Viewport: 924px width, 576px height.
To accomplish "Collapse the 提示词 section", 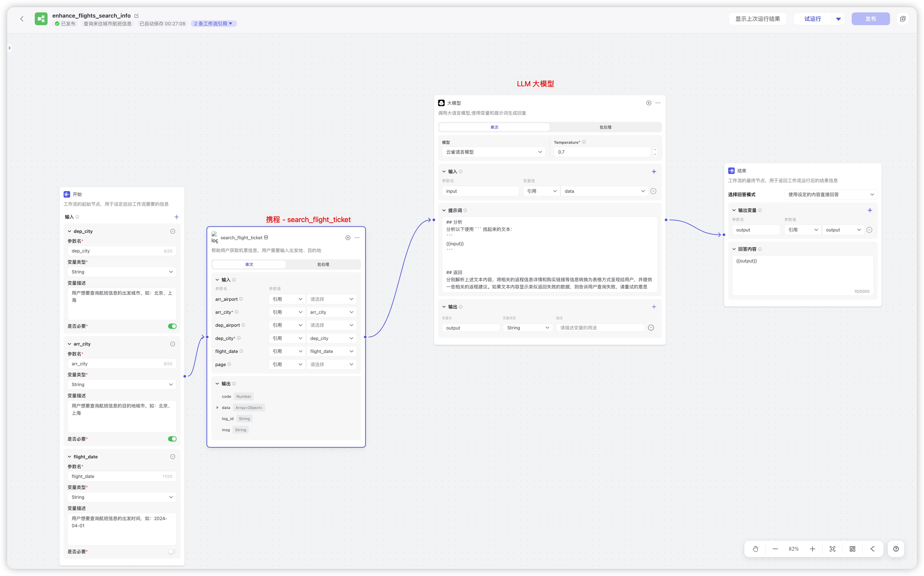I will [444, 210].
